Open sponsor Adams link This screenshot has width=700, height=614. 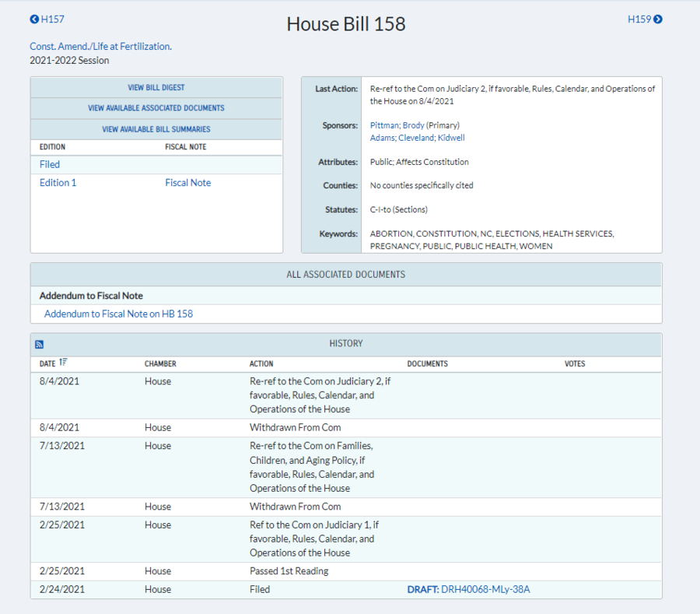pyautogui.click(x=382, y=138)
